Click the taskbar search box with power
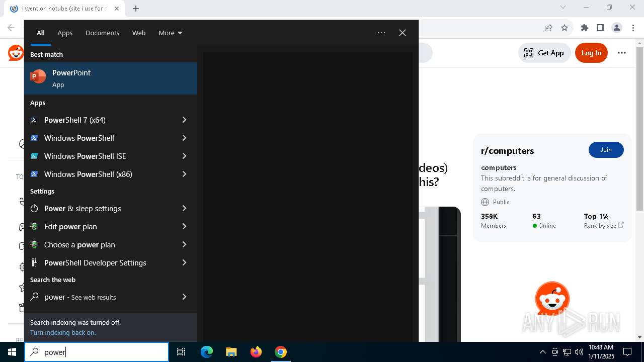The image size is (644, 362). coord(97,352)
